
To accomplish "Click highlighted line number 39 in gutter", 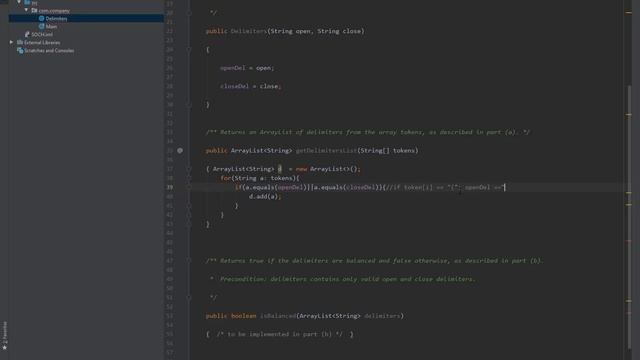I will [x=169, y=187].
